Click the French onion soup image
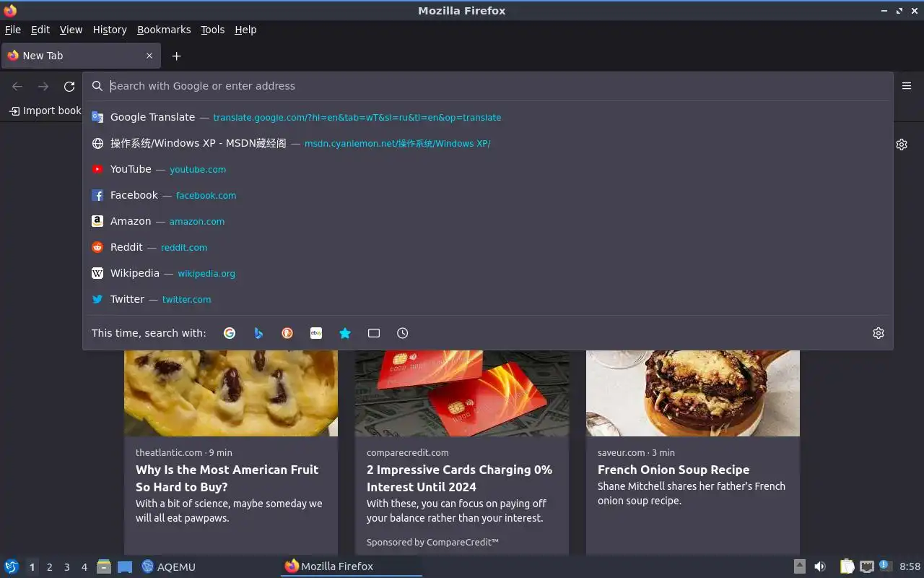The image size is (924, 578). click(x=693, y=393)
